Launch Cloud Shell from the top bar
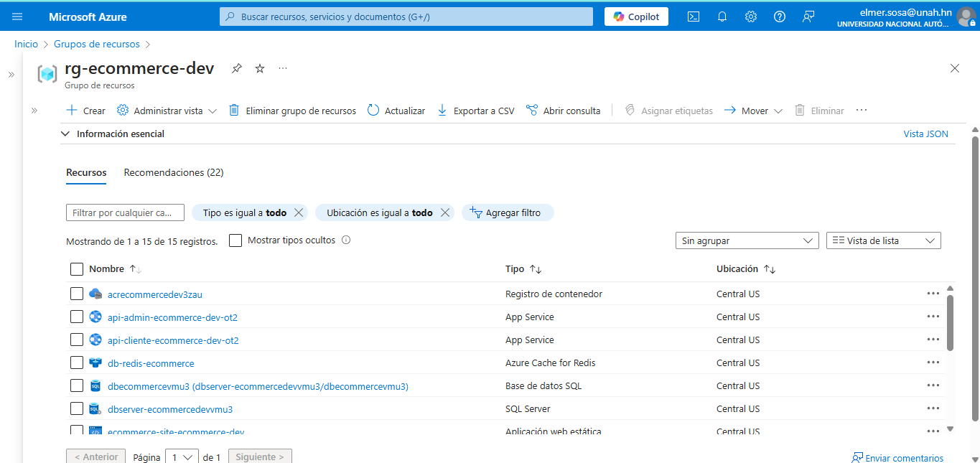 [x=693, y=16]
